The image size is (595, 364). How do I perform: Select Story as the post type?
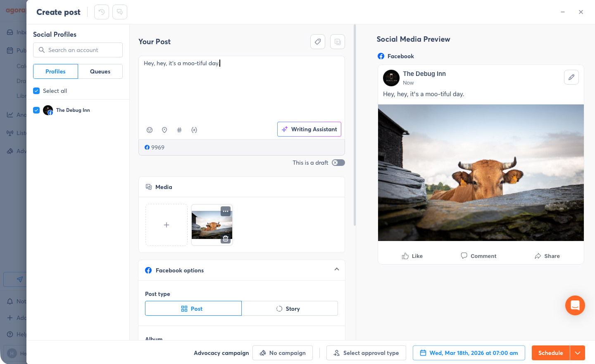pos(290,308)
